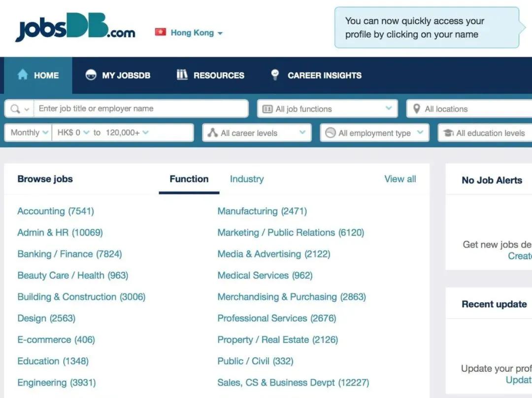Open Media & Advertising (2122) jobs

pyautogui.click(x=274, y=254)
